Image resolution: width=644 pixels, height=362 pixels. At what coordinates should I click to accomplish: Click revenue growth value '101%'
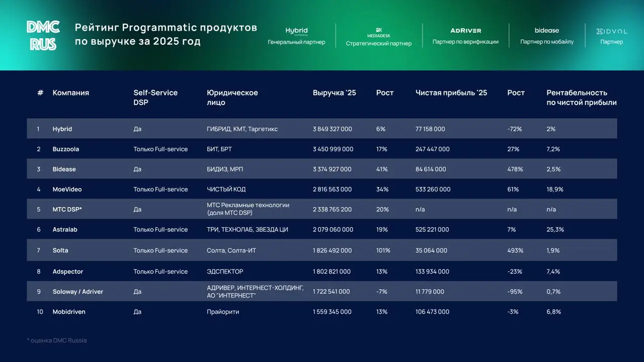click(x=383, y=250)
